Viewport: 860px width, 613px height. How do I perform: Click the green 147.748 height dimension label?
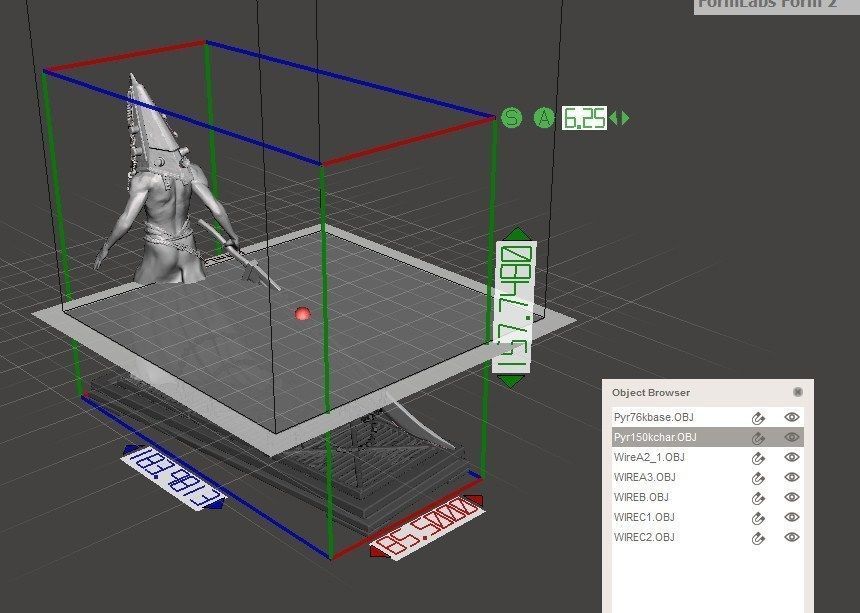pos(514,308)
